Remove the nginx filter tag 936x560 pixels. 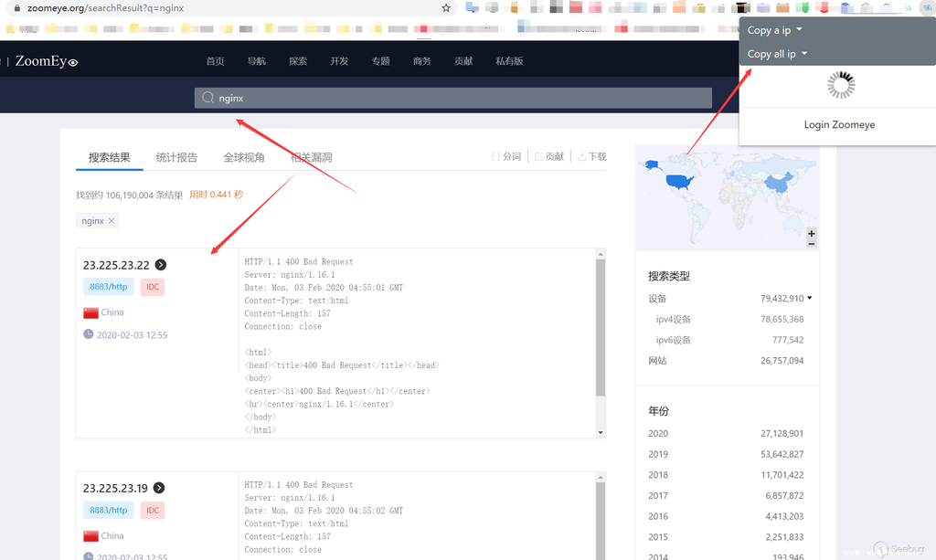pos(112,221)
